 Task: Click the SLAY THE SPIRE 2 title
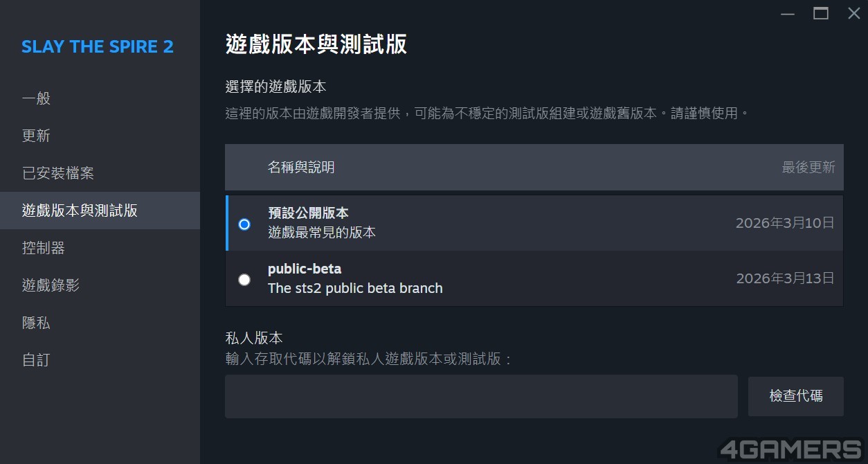click(98, 47)
